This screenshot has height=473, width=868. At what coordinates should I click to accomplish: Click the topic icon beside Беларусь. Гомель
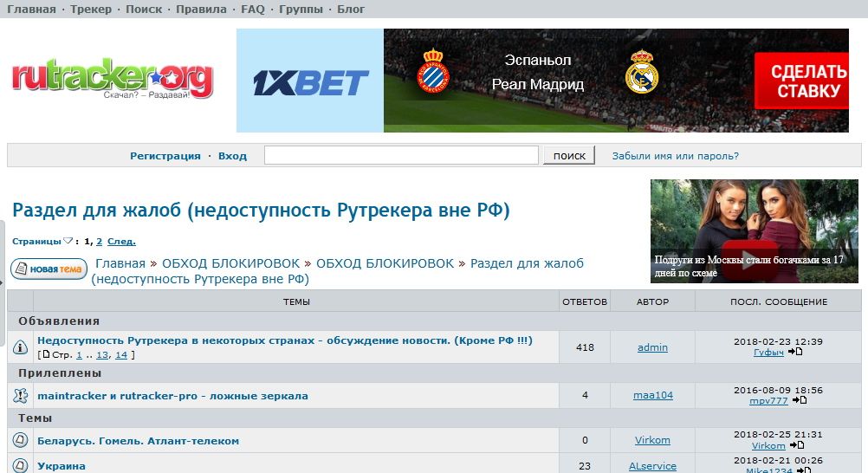(21, 440)
